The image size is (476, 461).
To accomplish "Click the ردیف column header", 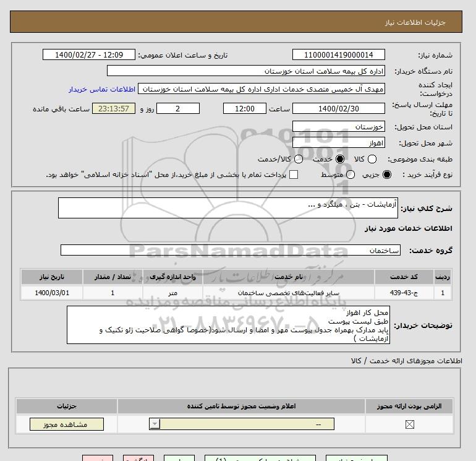I will pyautogui.click(x=443, y=277).
